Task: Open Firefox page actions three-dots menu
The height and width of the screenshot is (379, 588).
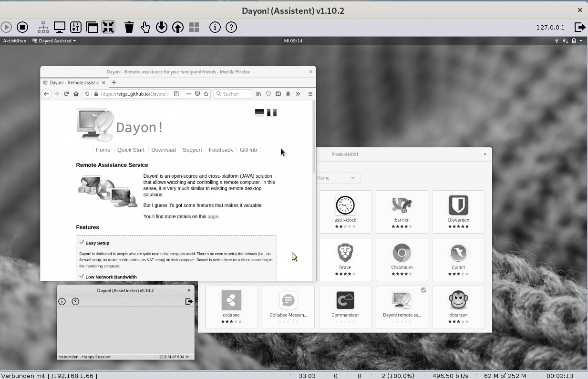Action: (x=189, y=94)
